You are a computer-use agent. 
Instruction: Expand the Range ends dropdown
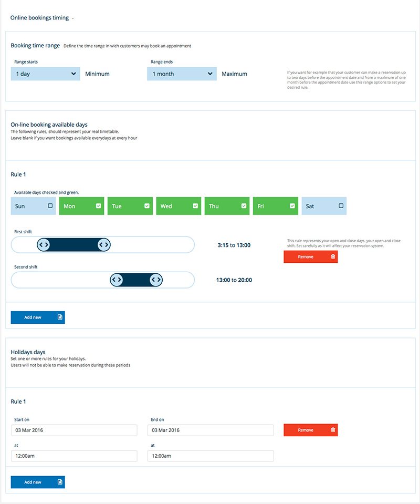182,74
